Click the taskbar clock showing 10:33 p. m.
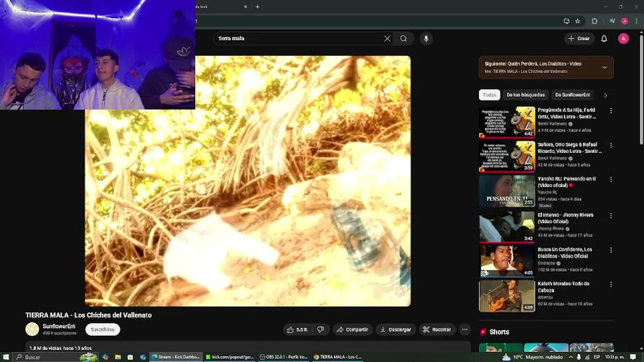 tap(614, 357)
